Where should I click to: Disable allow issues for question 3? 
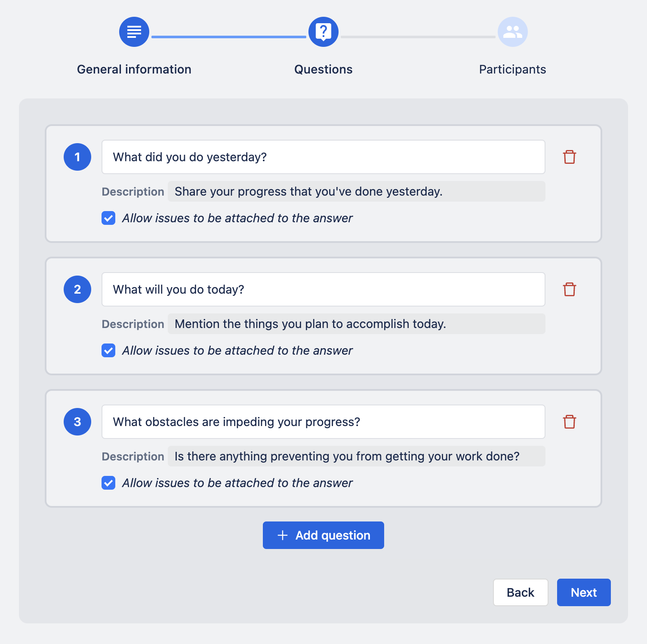[108, 483]
